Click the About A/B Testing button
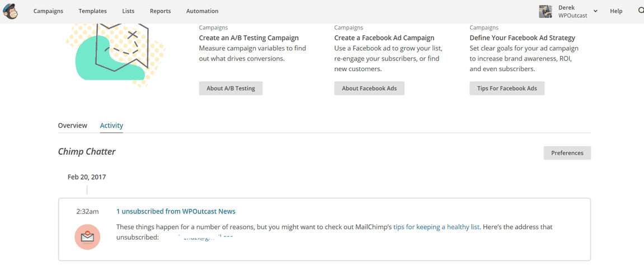This screenshot has height=266, width=644. point(231,88)
